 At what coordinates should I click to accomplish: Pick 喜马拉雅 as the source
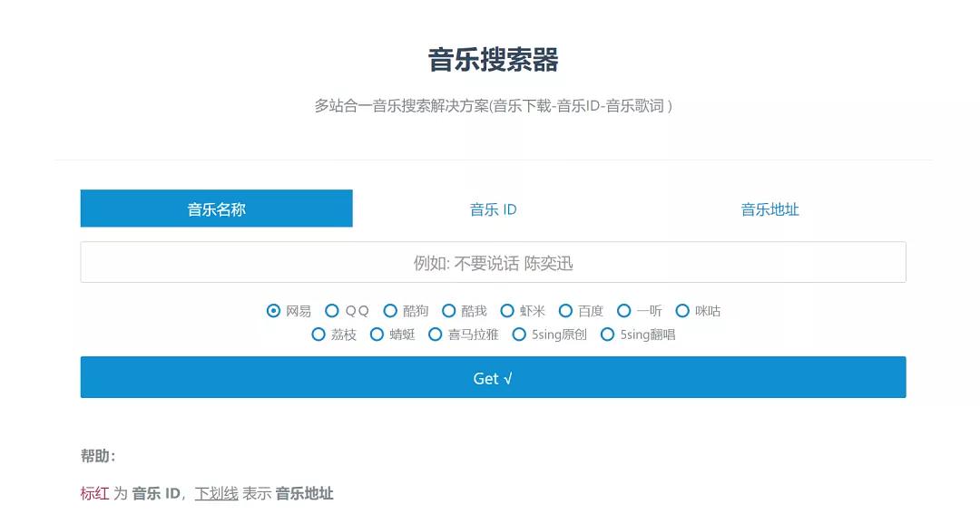pos(436,335)
